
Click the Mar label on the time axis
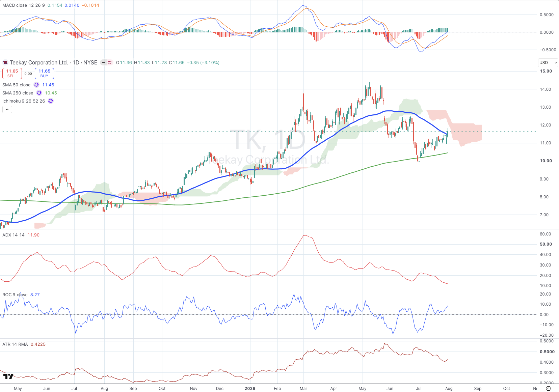[303, 388]
